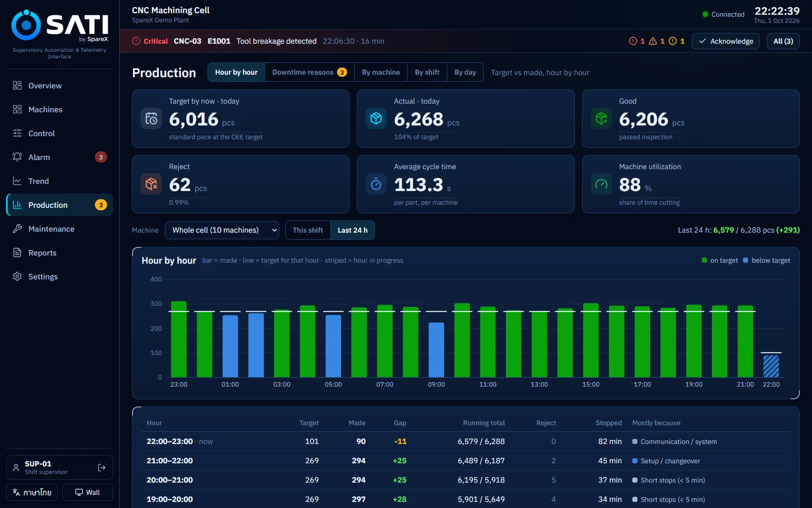The height and width of the screenshot is (508, 812).
Task: Show all alarms with All (3) button
Action: tap(783, 41)
